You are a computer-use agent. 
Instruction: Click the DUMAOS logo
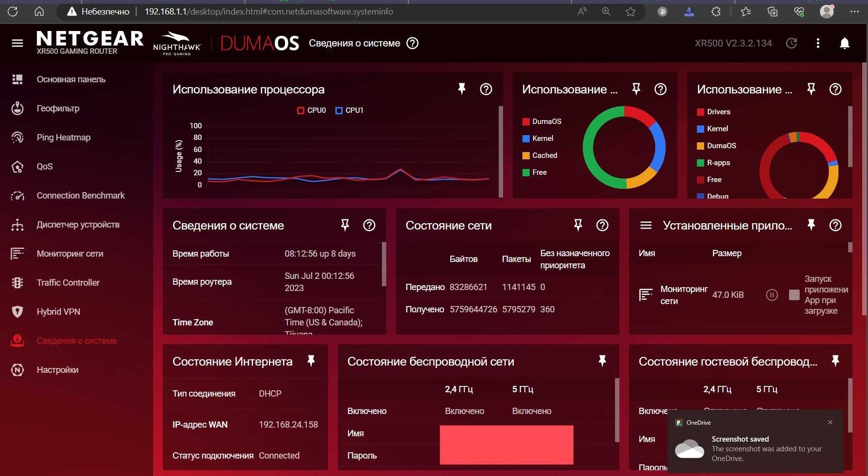[260, 43]
